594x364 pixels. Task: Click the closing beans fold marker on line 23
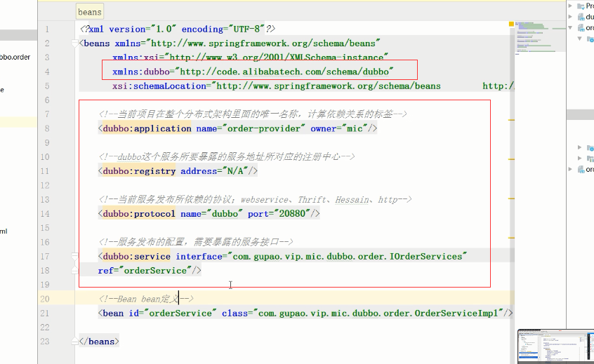pos(74,342)
